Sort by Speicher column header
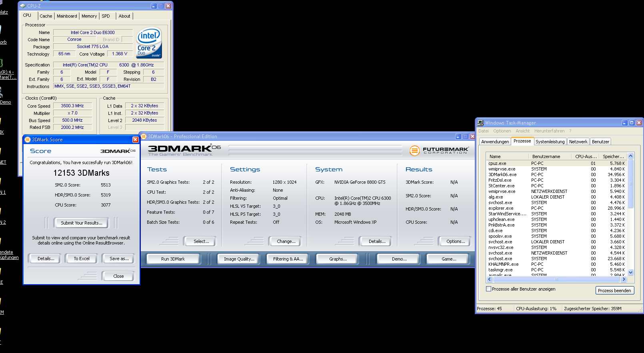This screenshot has width=644, height=353. coord(613,156)
